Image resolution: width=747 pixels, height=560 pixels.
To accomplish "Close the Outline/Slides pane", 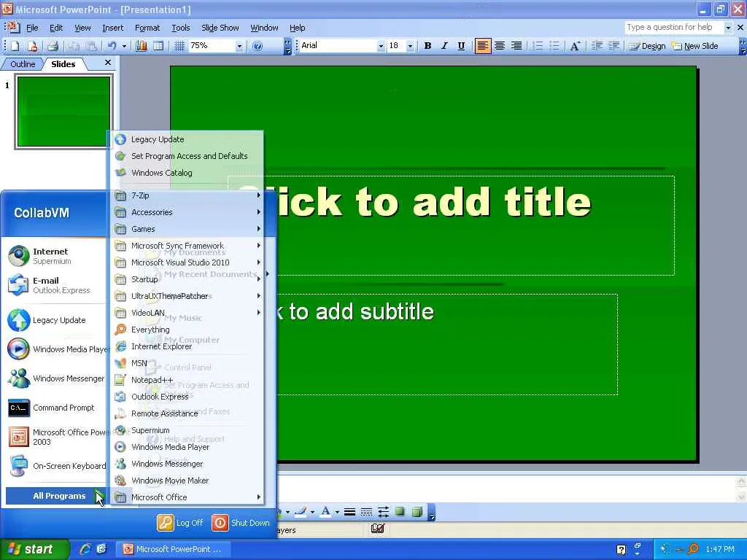I will 108,63.
